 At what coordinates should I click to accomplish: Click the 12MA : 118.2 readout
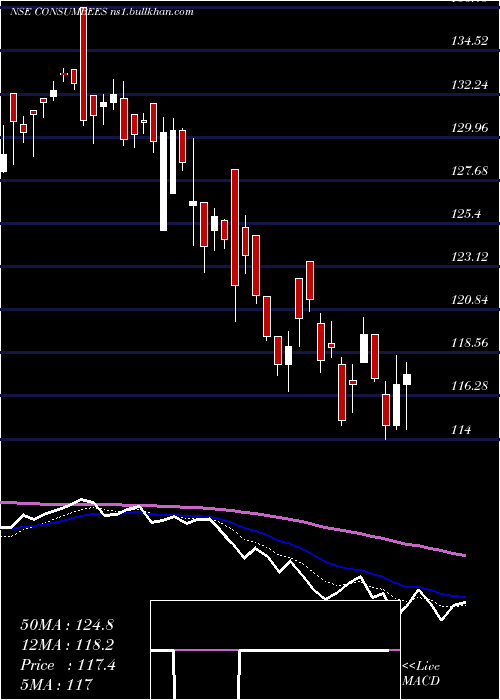[x=67, y=645]
